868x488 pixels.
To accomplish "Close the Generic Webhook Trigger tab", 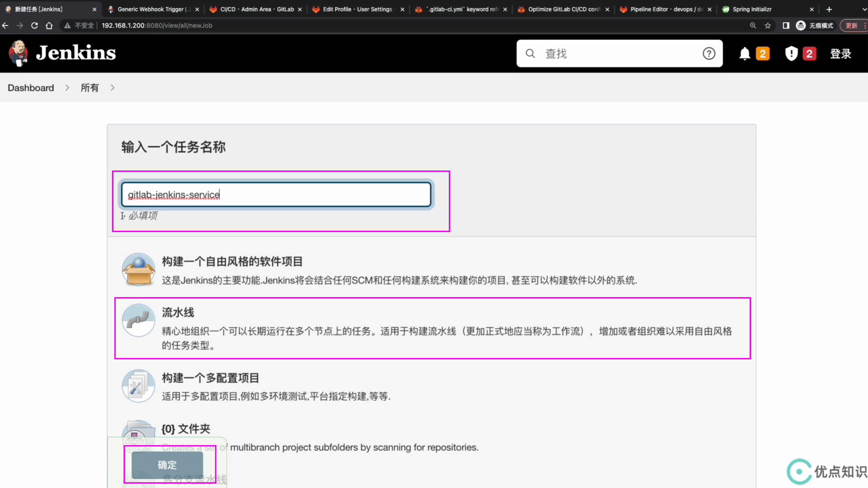I will (x=197, y=10).
